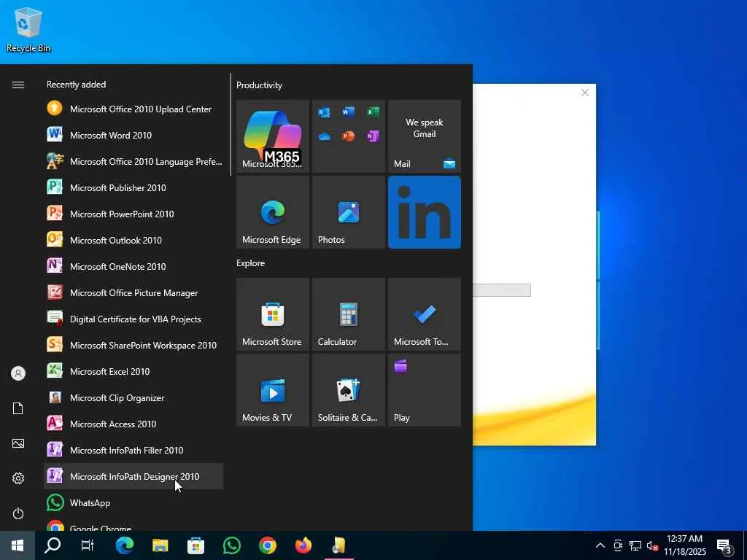The width and height of the screenshot is (747, 560).
Task: Open the Movies & TV tile
Action: 273,390
